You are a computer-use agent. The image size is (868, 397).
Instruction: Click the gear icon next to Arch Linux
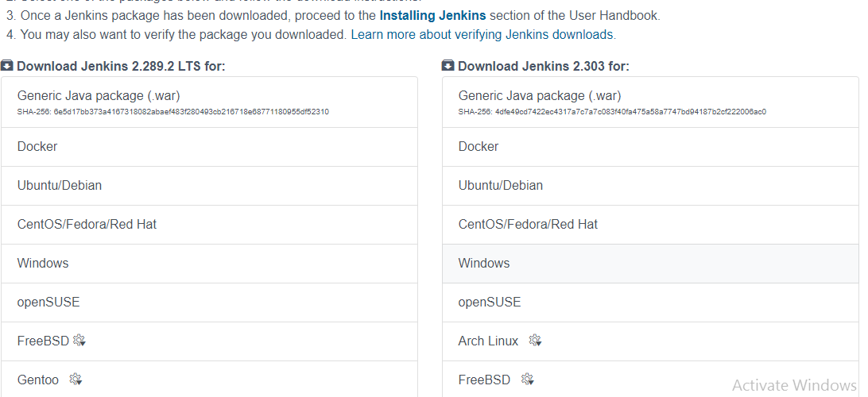tap(535, 341)
